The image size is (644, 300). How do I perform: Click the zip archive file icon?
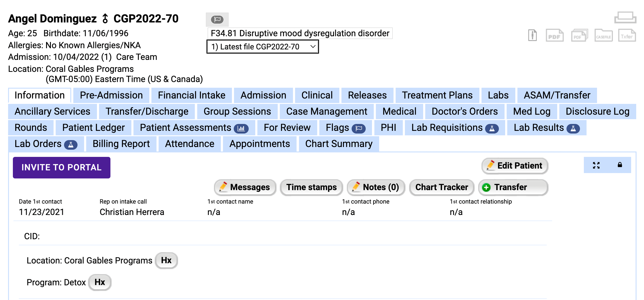532,35
